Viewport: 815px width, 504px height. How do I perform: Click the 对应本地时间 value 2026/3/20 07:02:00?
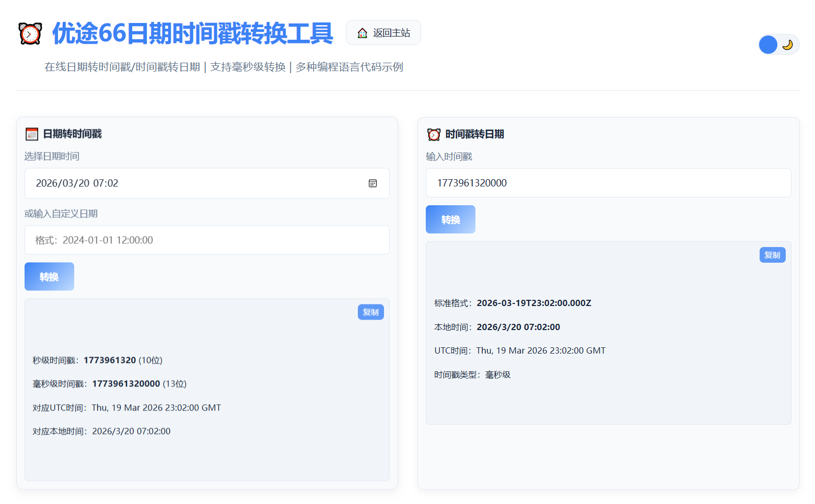pos(131,431)
